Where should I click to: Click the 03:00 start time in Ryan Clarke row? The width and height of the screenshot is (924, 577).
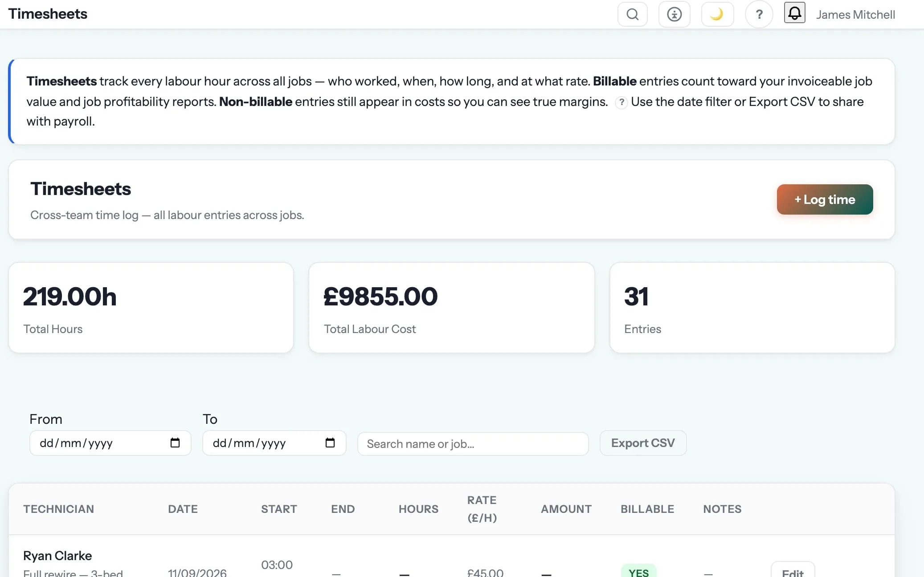click(277, 565)
